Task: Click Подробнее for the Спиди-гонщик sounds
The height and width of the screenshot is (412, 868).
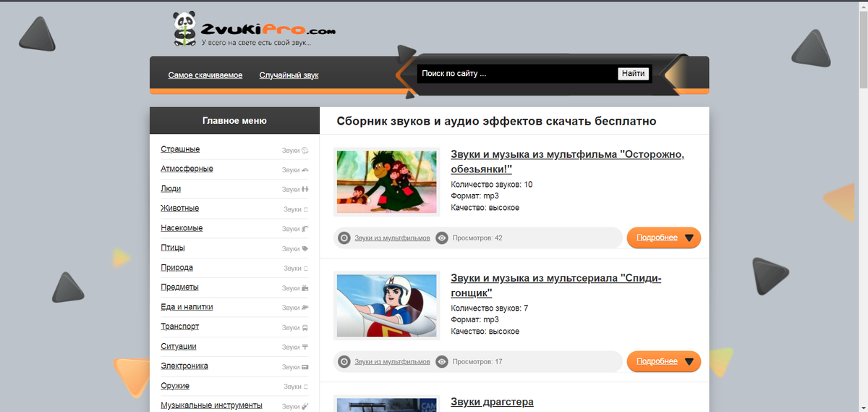Action: 664,361
